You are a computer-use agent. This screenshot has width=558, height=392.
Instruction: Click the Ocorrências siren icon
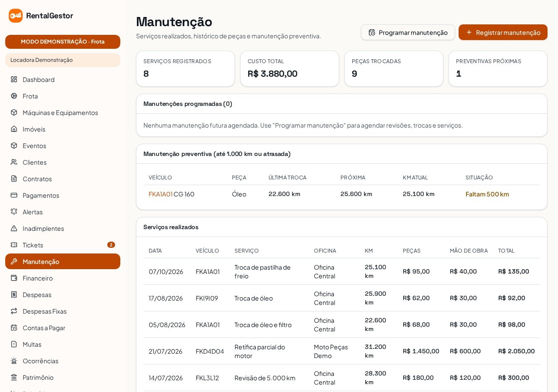(14, 361)
